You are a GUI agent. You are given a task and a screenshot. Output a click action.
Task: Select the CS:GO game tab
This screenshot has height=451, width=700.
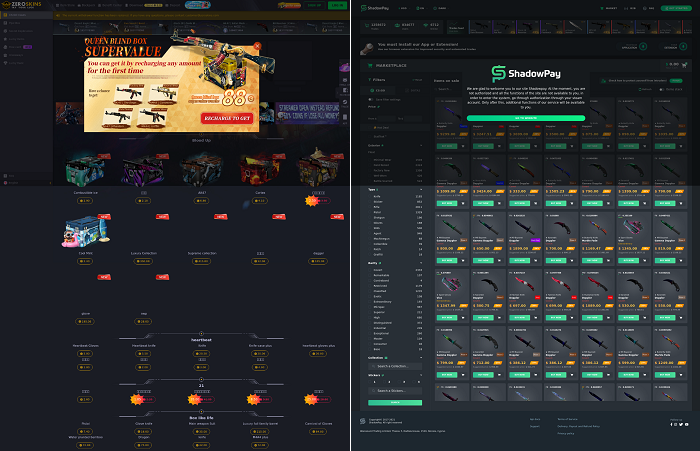[378, 90]
